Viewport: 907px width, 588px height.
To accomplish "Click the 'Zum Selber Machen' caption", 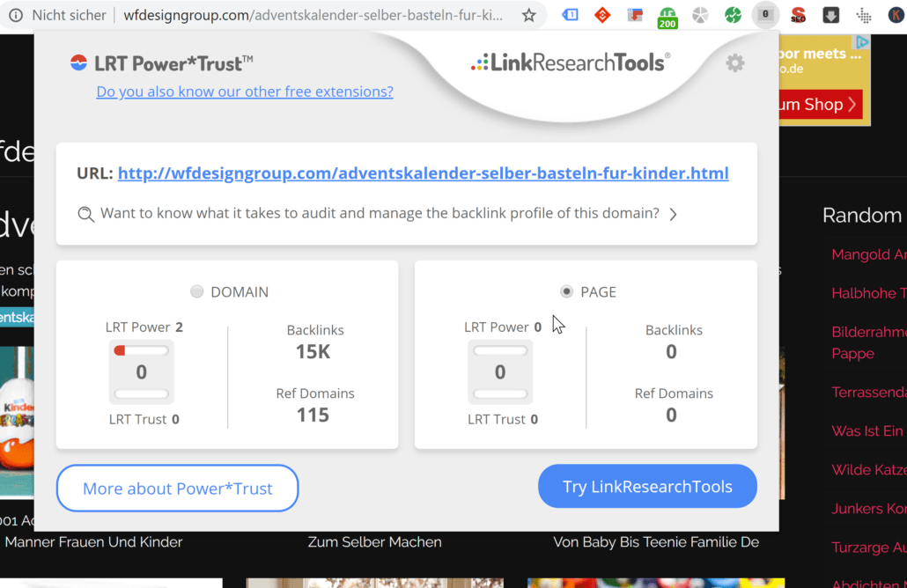I will pos(374,541).
